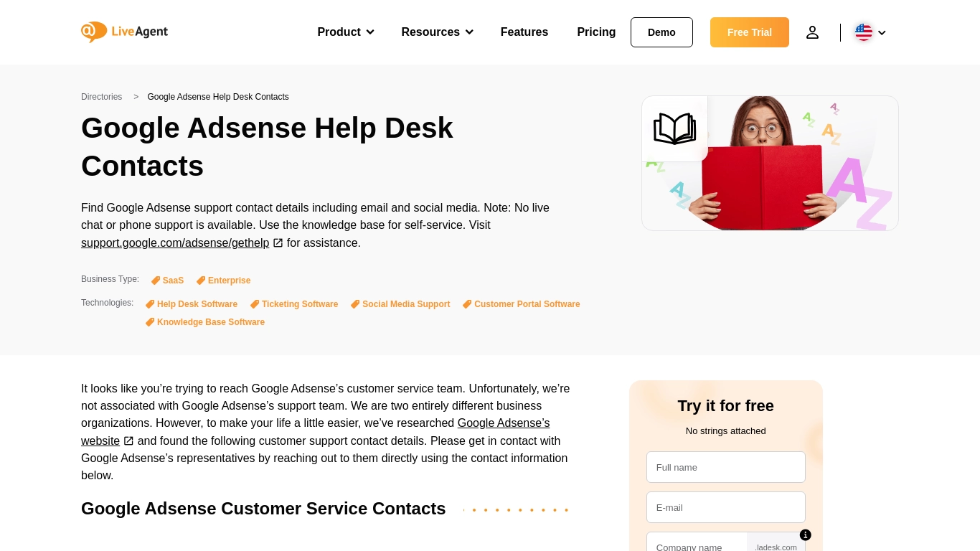
Task: Click the SaaS business type tag
Action: click(168, 281)
